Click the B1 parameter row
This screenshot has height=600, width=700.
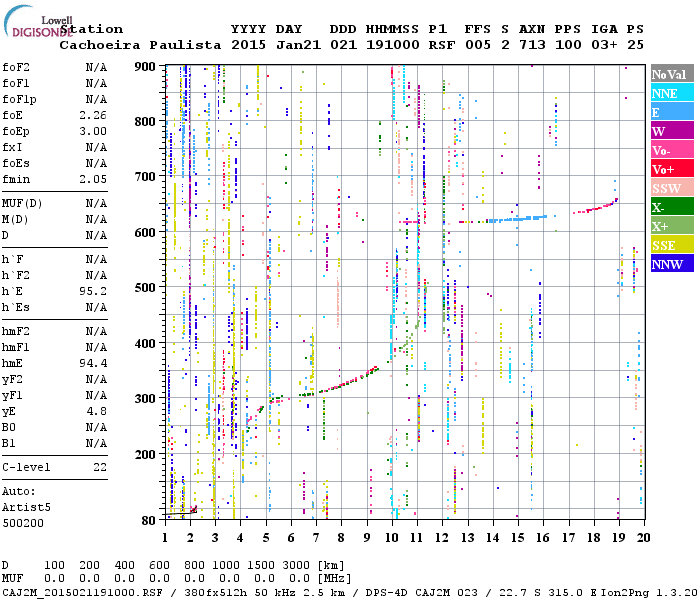click(x=54, y=444)
